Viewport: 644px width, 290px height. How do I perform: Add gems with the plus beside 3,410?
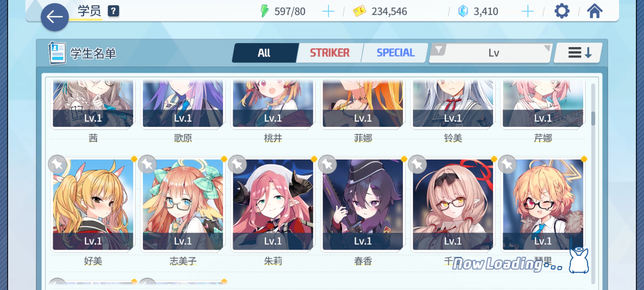tap(528, 12)
